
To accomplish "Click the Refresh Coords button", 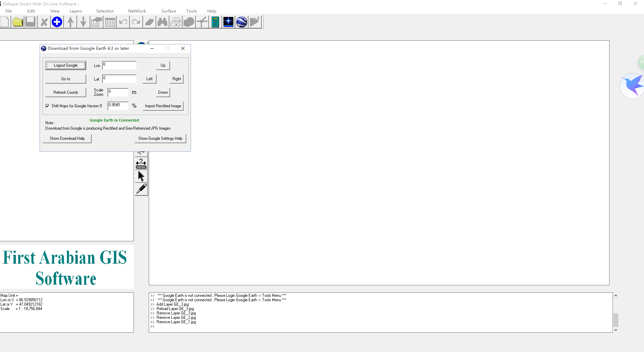I will [66, 92].
